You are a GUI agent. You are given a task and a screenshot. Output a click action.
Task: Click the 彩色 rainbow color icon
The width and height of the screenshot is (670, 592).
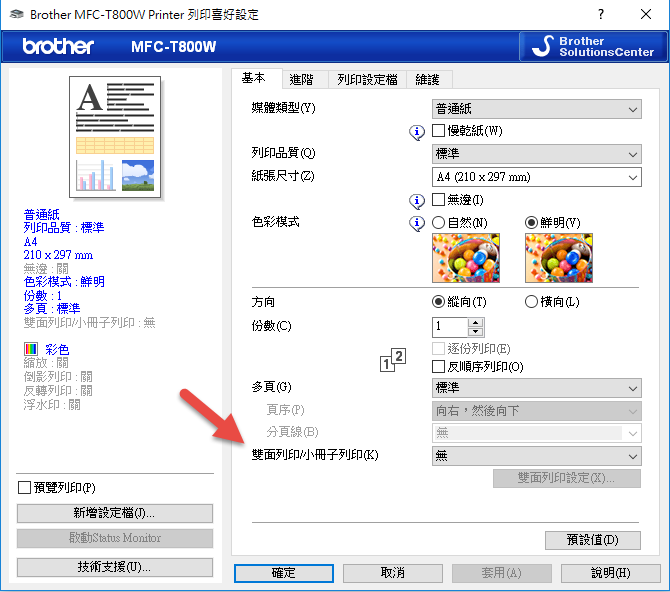(31, 349)
